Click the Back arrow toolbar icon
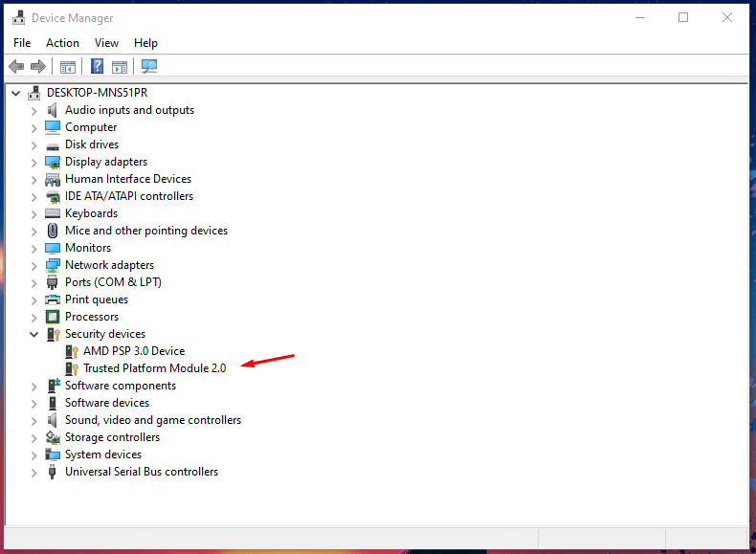 pyautogui.click(x=16, y=67)
